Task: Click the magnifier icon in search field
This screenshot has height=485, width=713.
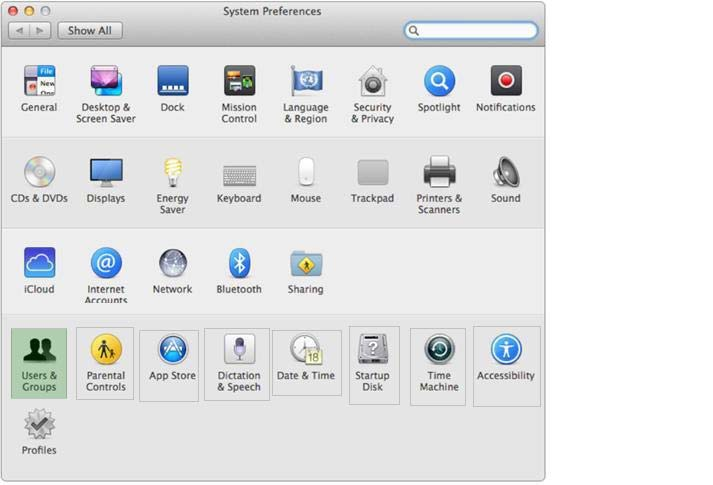Action: [x=413, y=30]
